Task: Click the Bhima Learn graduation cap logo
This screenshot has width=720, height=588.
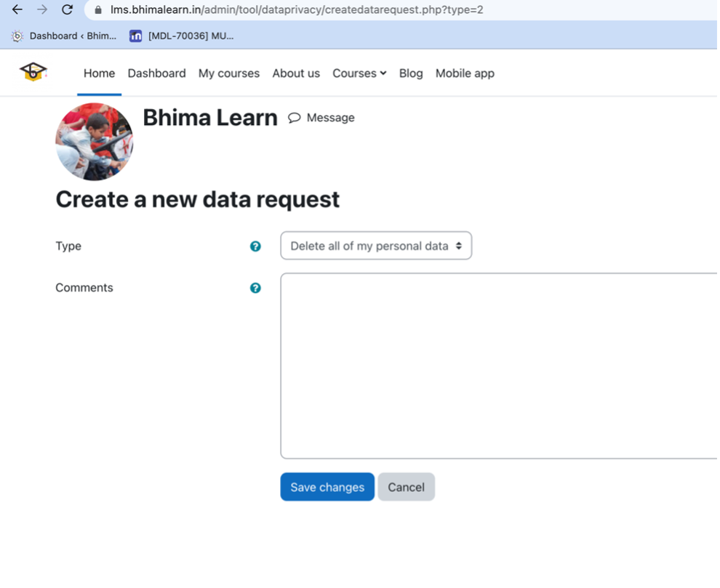Action: (x=33, y=72)
